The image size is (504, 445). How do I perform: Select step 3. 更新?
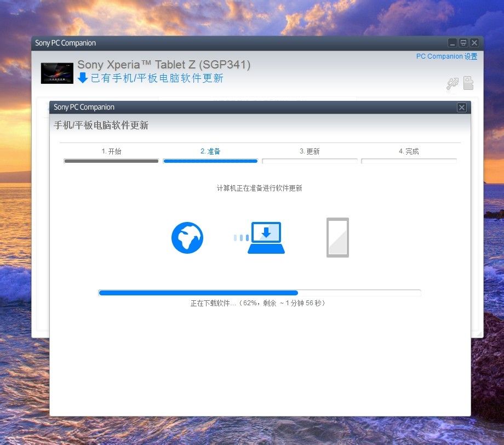310,151
